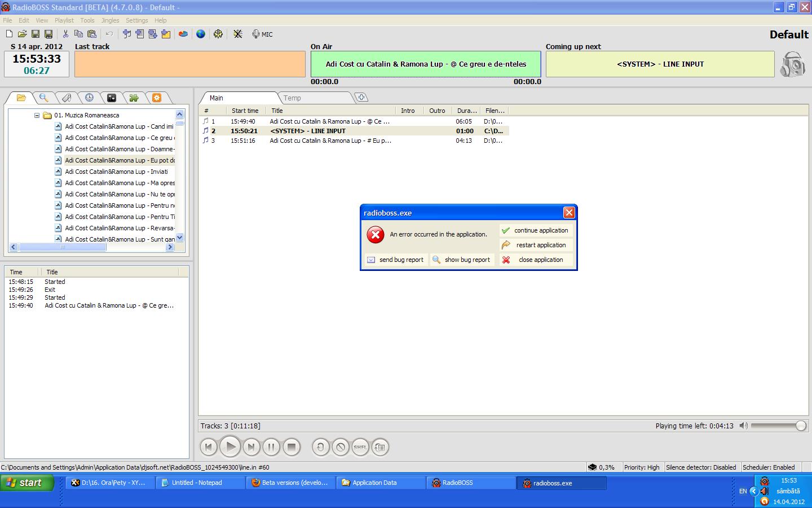Mute volume with the speaker icon

pos(743,426)
